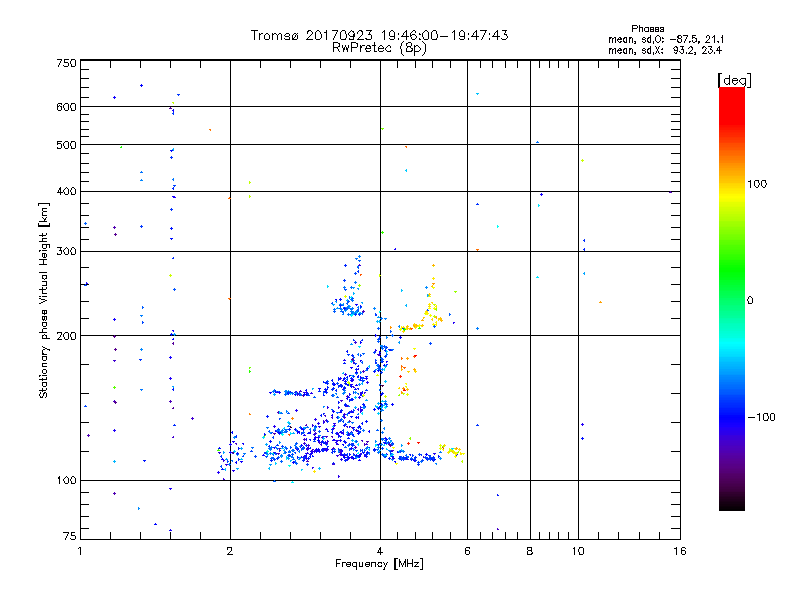Click the '10' frequency tick label
This screenshot has width=800, height=600.
(x=578, y=551)
